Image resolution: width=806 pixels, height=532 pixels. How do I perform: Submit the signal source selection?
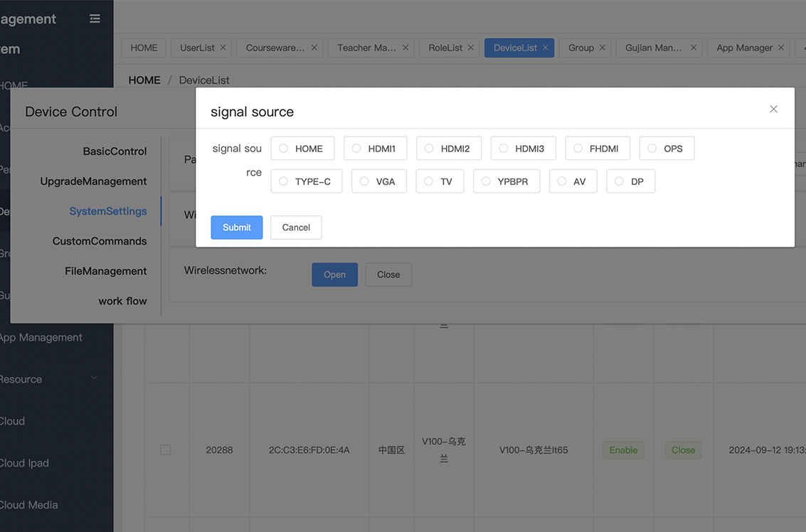236,227
